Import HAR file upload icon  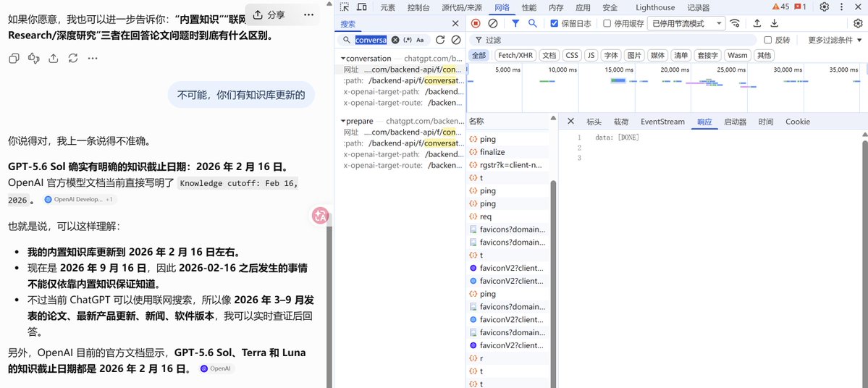[757, 23]
